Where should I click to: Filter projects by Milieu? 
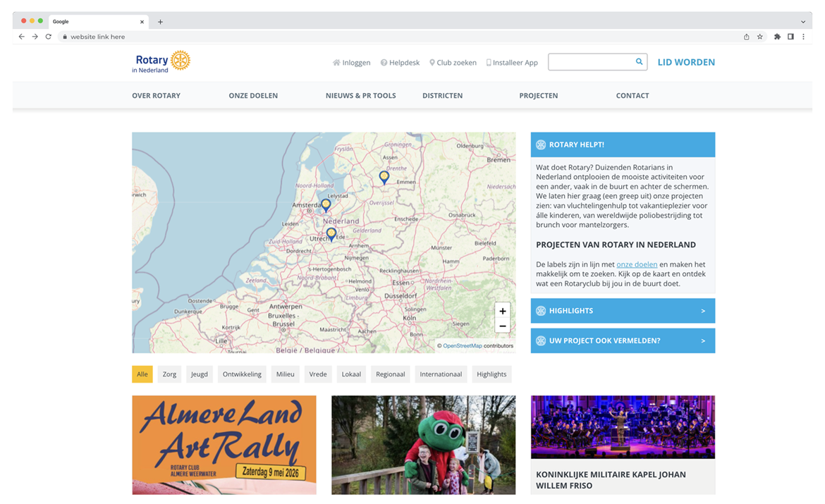pos(285,374)
